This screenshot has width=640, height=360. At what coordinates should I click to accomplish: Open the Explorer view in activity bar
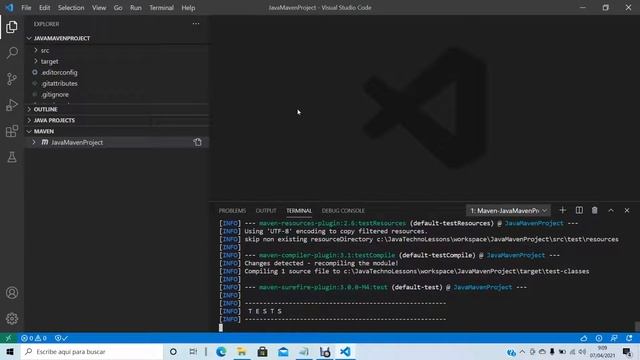point(12,27)
